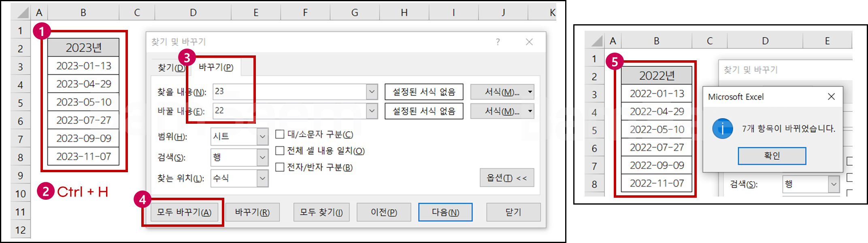
Task: Select cell with date 2022-11-07
Action: tap(657, 184)
